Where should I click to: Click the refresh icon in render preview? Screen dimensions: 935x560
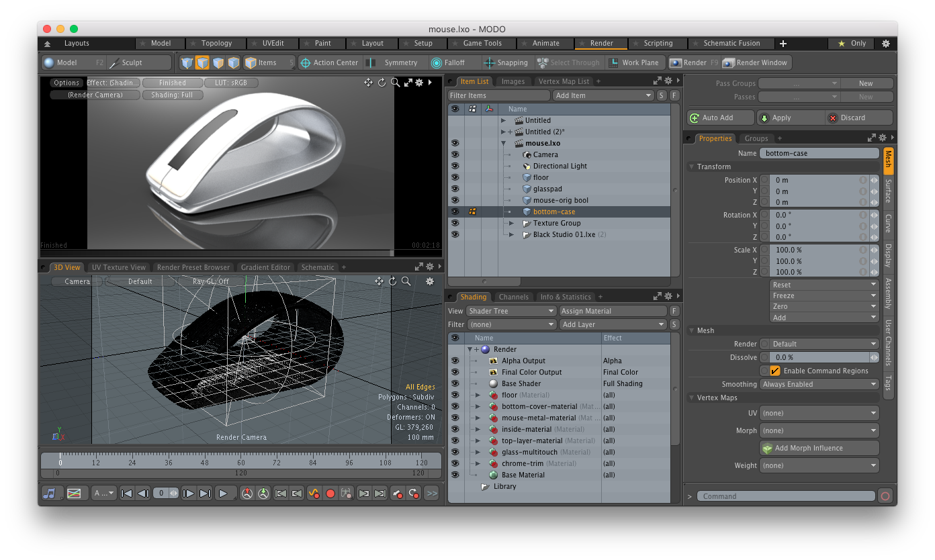pos(382,83)
